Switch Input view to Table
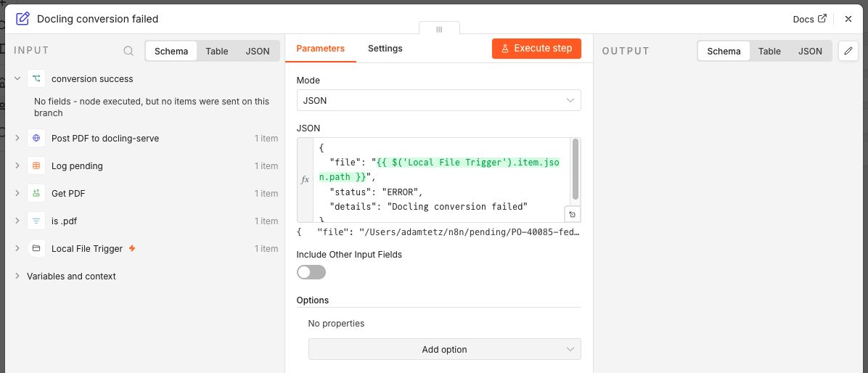The width and height of the screenshot is (868, 373). pos(216,51)
